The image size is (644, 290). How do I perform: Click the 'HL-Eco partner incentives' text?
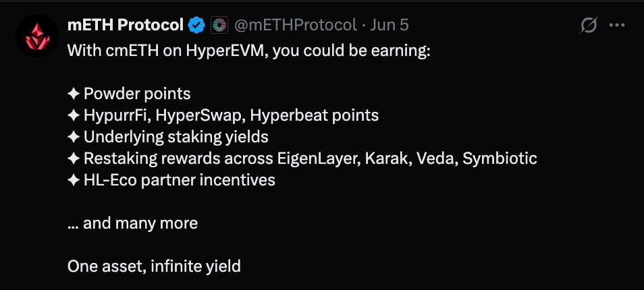(x=180, y=180)
